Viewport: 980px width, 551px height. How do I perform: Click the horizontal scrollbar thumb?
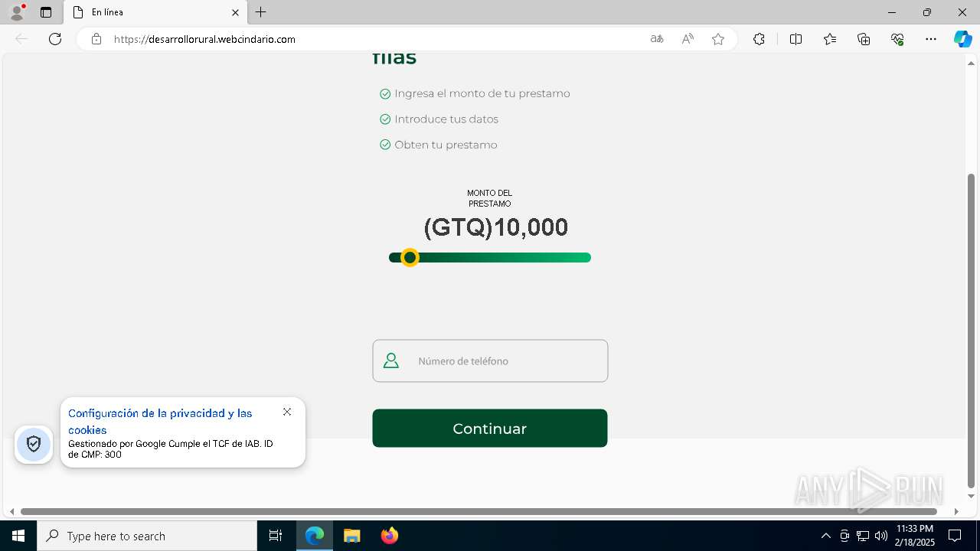(479, 511)
